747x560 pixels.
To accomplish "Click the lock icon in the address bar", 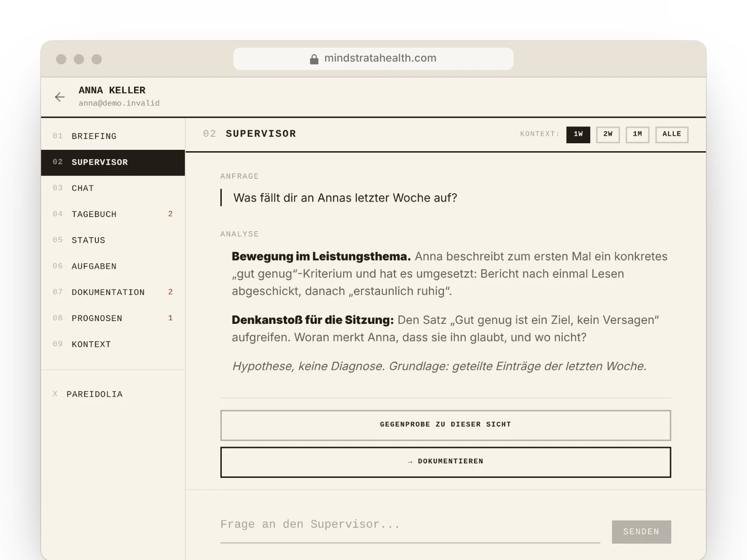I will click(x=314, y=59).
